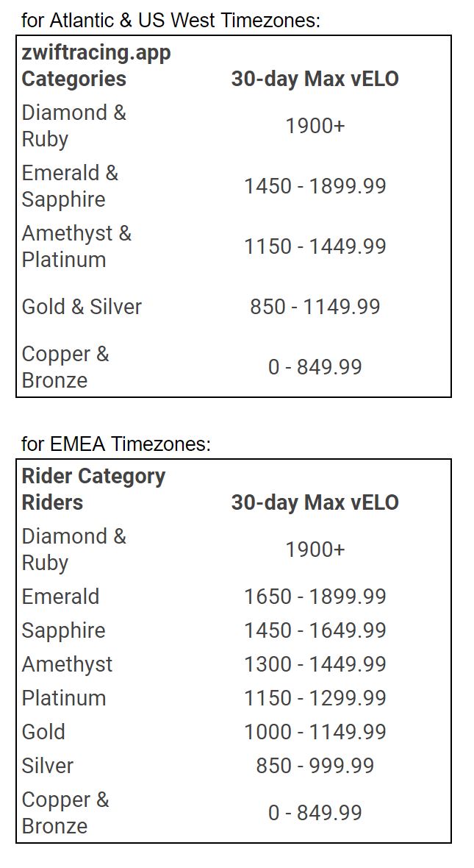This screenshot has width=474, height=868.
Task: Select the Emerald & Sapphire row label
Action: point(71,186)
